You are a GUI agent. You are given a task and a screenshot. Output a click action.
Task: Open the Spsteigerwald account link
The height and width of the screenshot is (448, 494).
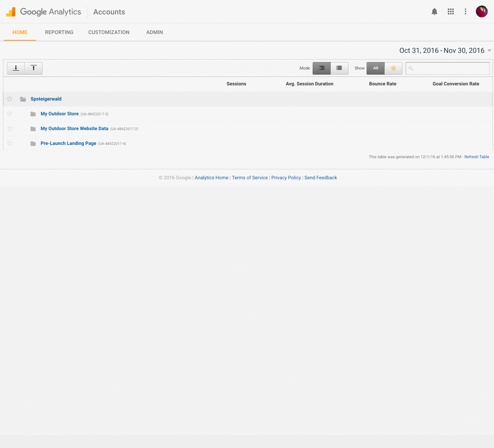coord(46,99)
